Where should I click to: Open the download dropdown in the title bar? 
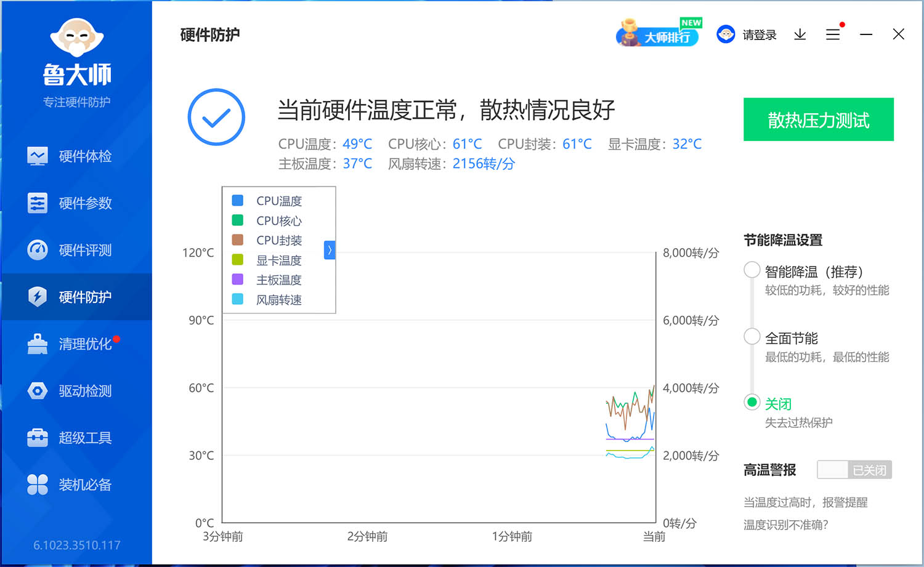pos(800,34)
